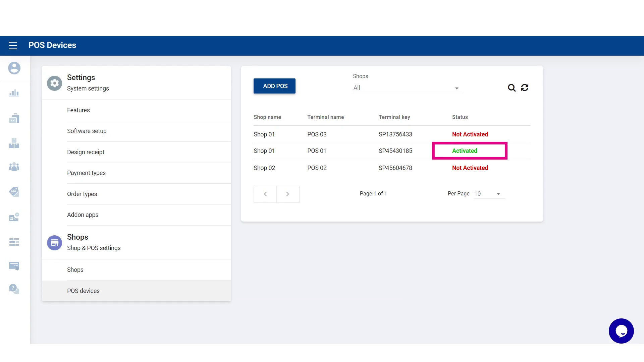Click the help question sidebar icon

(14, 289)
